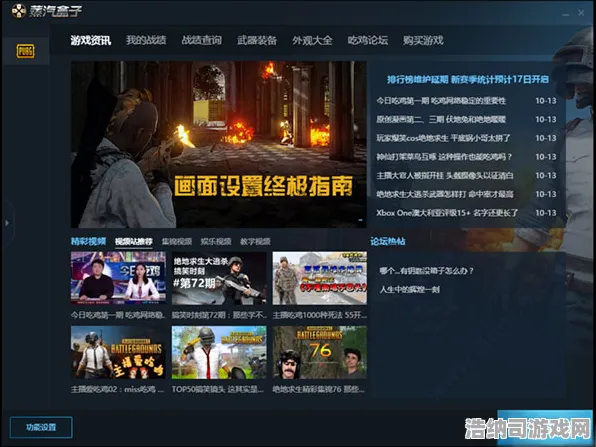Viewport: 596px width, 447px height.
Task: Play the TOP50搞笑镜头 video thumbnail
Action: tap(219, 352)
